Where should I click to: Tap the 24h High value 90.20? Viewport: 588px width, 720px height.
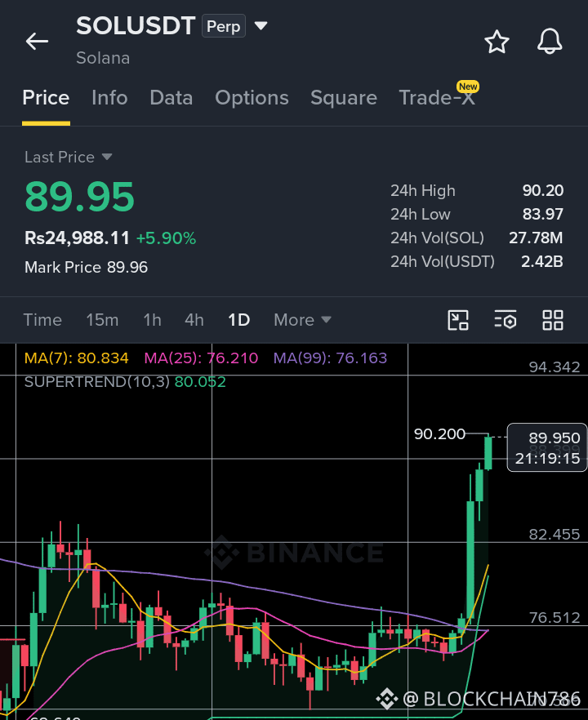coord(543,190)
